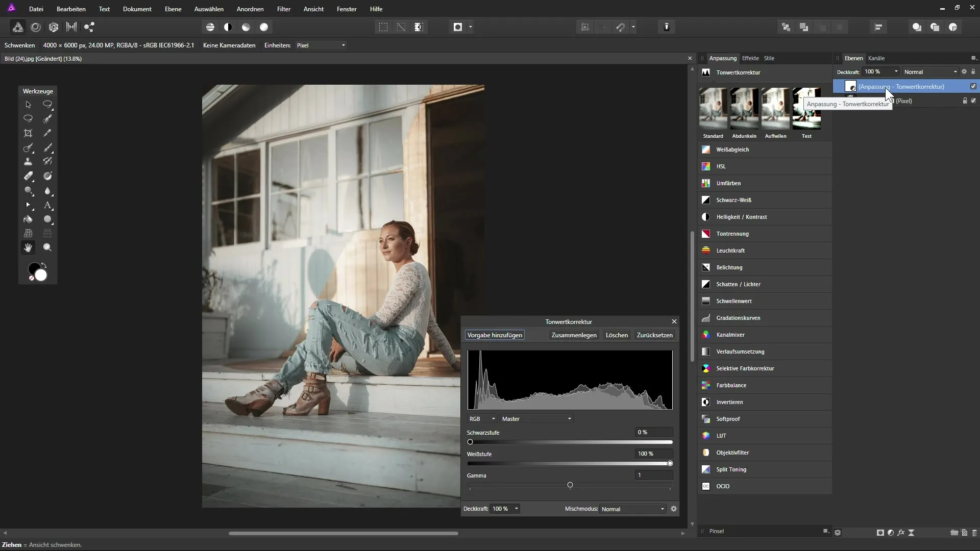Open the Filter menu
Viewport: 980px width, 551px height.
tap(284, 9)
